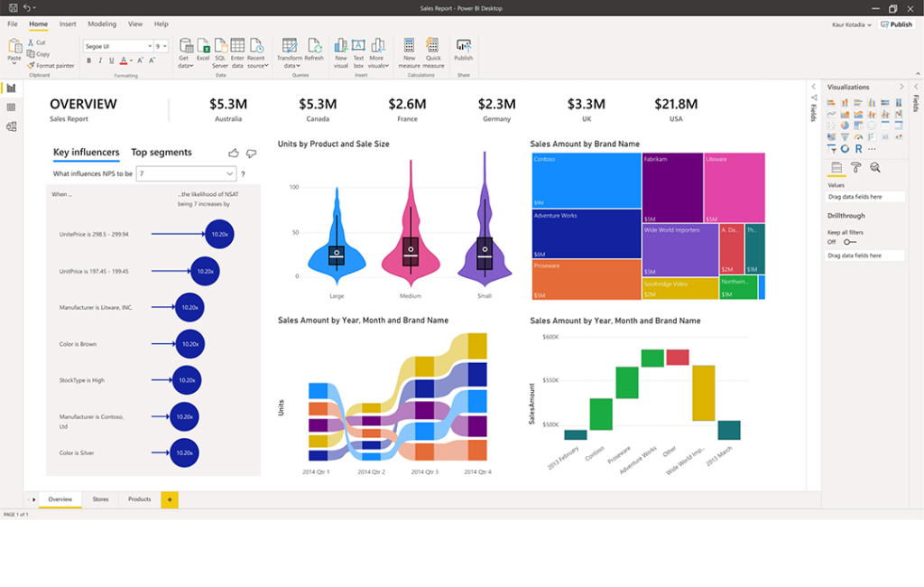Click the thumbs down icon on Key influencers
Screen dimensions: 924x587
252,154
